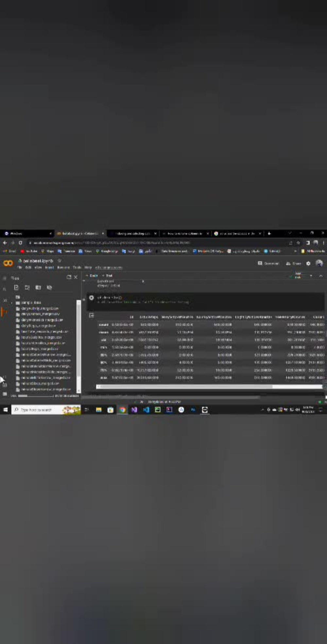The width and height of the screenshot is (327, 644).
Task: Add a new Text cell
Action: (107, 276)
